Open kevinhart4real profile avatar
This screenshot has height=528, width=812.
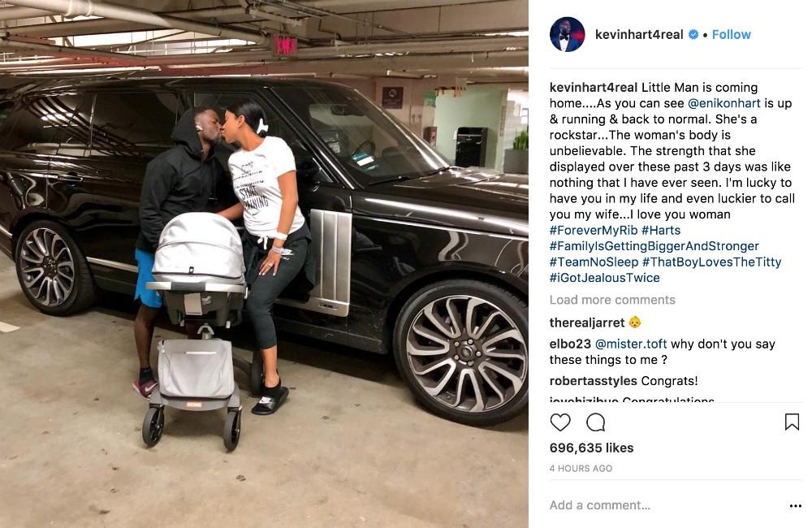pyautogui.click(x=567, y=35)
